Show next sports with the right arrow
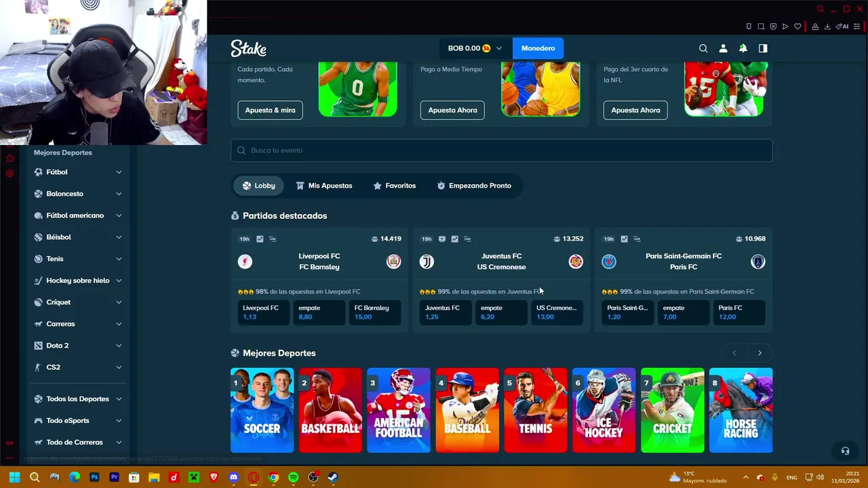The height and width of the screenshot is (488, 868). point(759,353)
